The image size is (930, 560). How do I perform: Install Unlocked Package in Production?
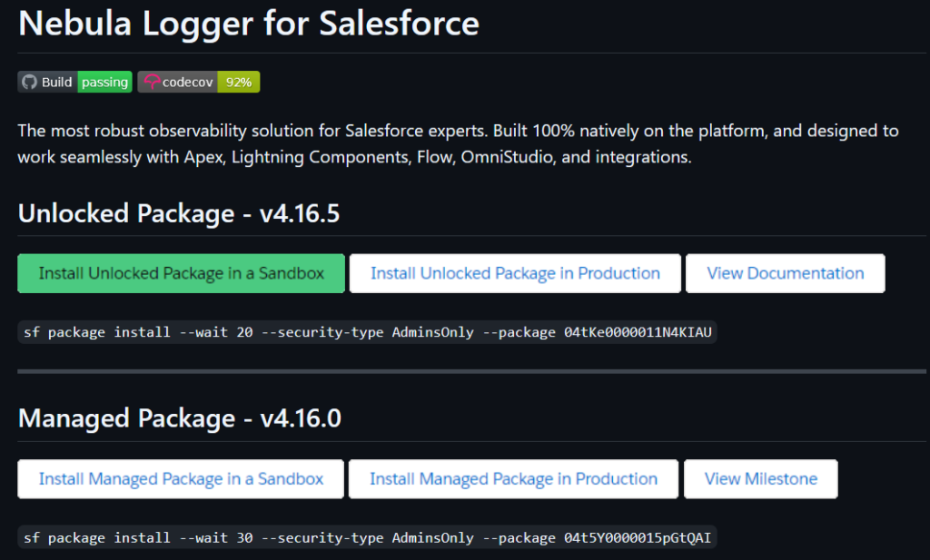[x=515, y=273]
